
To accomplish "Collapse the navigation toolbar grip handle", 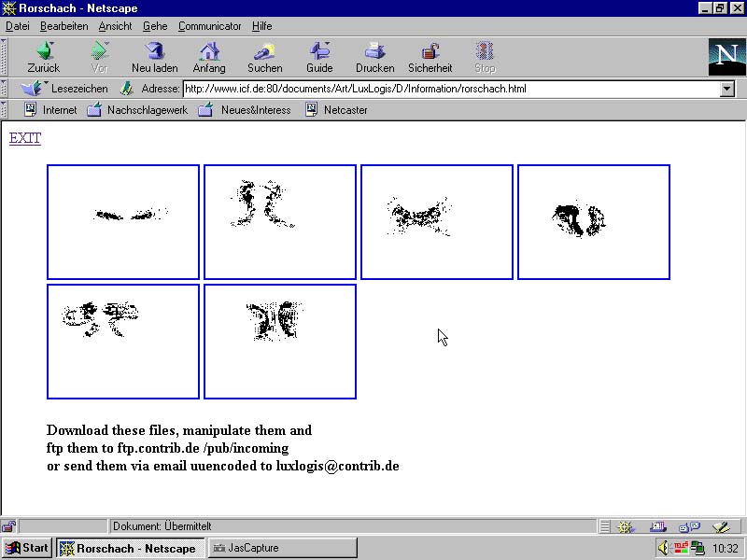I will 4,57.
